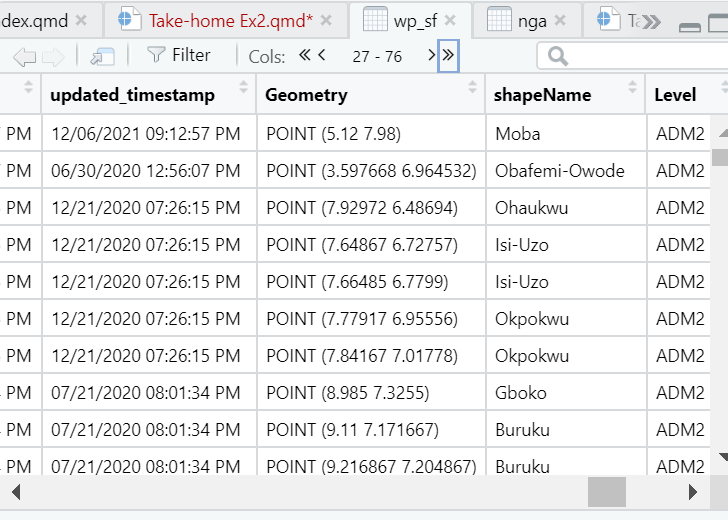Sort by the shapeName column arrows
Image resolution: width=728 pixels, height=520 pixels.
(632, 89)
